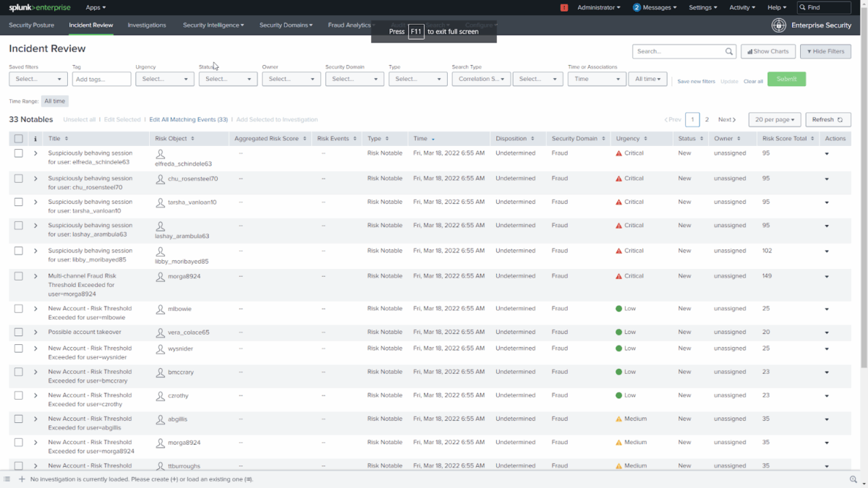Click user icon for morga8924 risk object
The height and width of the screenshot is (488, 868).
161,276
